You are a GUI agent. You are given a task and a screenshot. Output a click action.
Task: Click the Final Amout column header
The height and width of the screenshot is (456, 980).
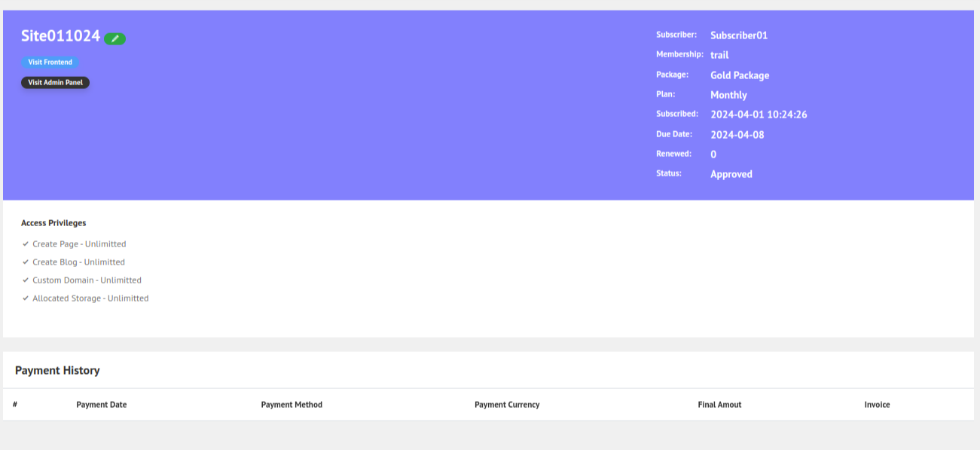click(x=719, y=405)
